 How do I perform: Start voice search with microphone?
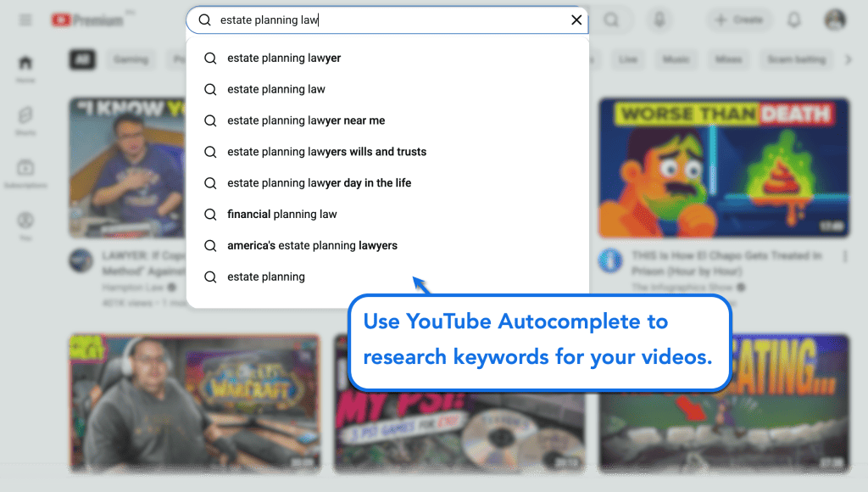pos(659,20)
